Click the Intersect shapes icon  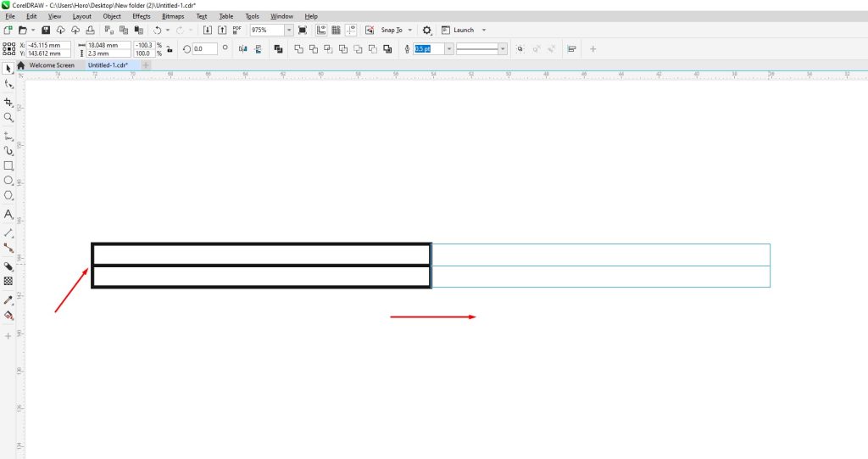(x=328, y=48)
